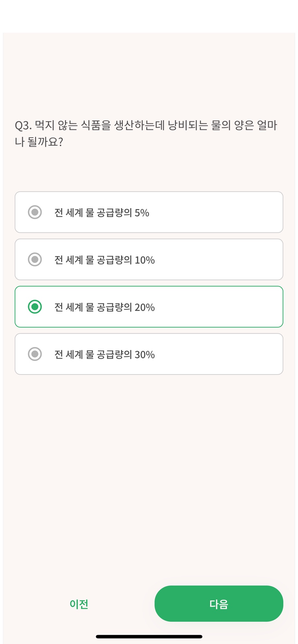Tap the "전 세계 물 공급량의 5%" label
The width and height of the screenshot is (298, 644).
pos(102,213)
